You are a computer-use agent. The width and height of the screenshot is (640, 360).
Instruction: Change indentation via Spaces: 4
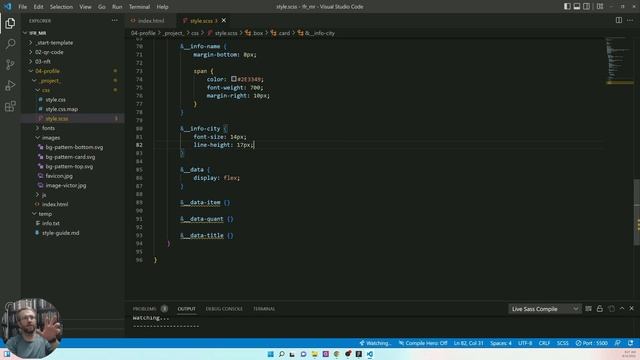point(501,343)
